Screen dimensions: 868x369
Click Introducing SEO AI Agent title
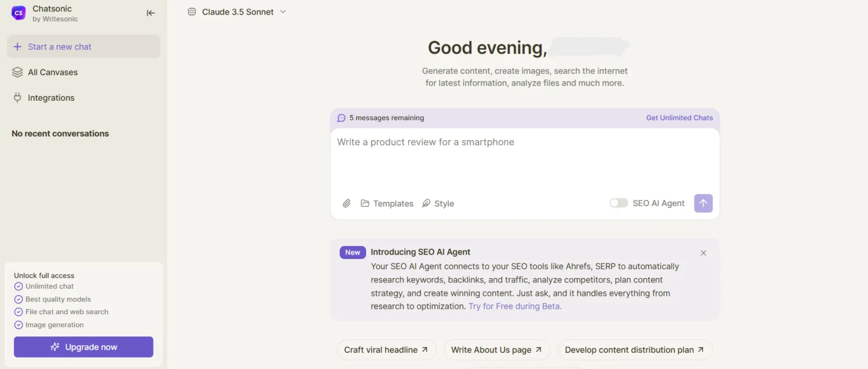point(420,252)
